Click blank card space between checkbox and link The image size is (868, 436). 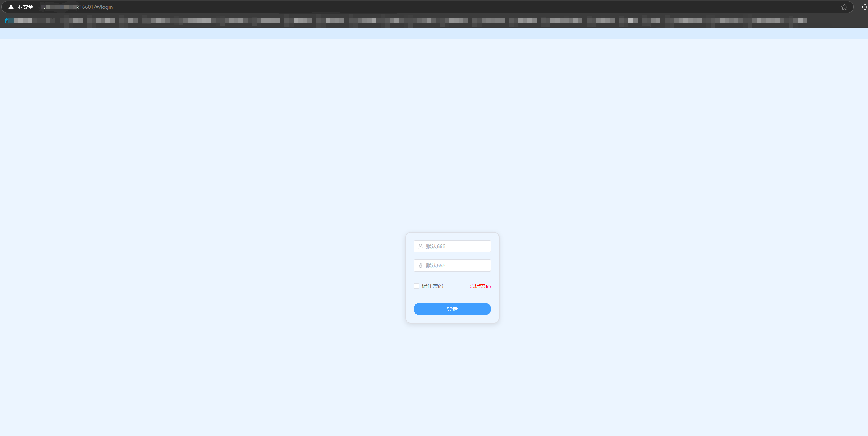456,286
